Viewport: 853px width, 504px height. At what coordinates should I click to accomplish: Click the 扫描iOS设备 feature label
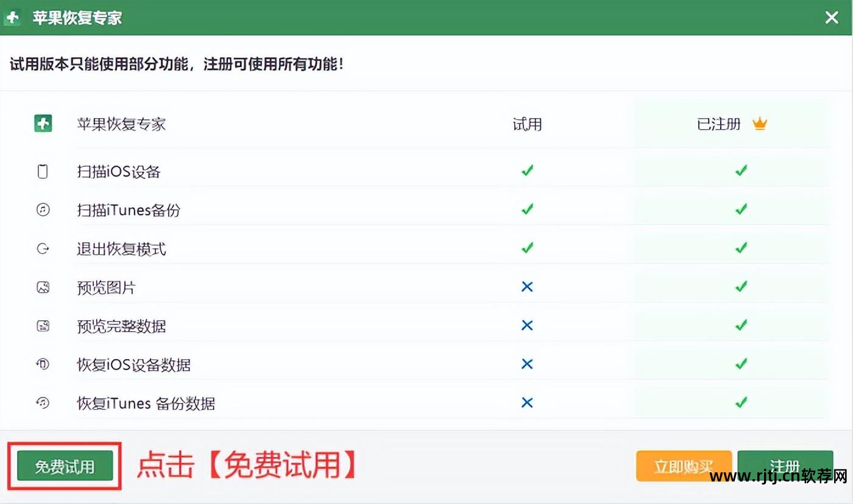(119, 172)
